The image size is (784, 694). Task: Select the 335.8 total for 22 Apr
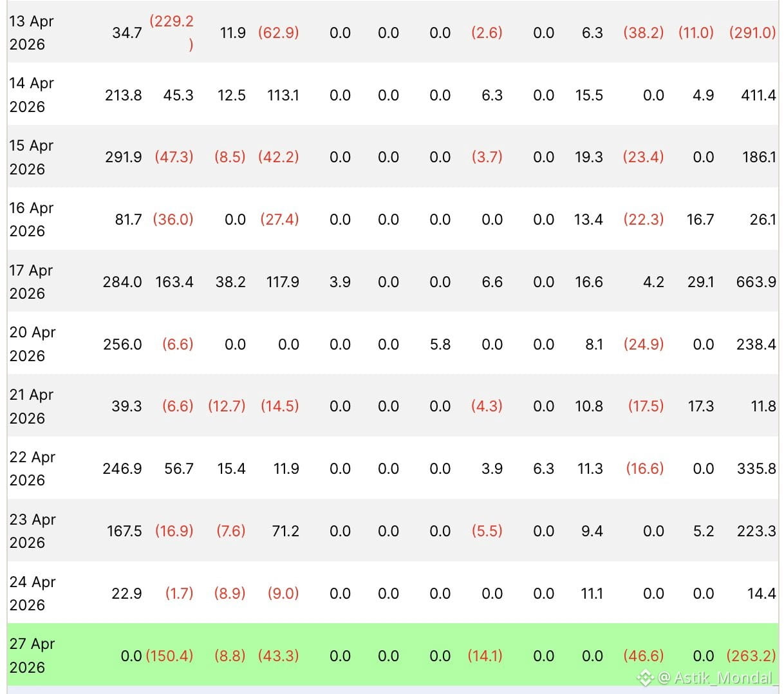click(x=756, y=469)
